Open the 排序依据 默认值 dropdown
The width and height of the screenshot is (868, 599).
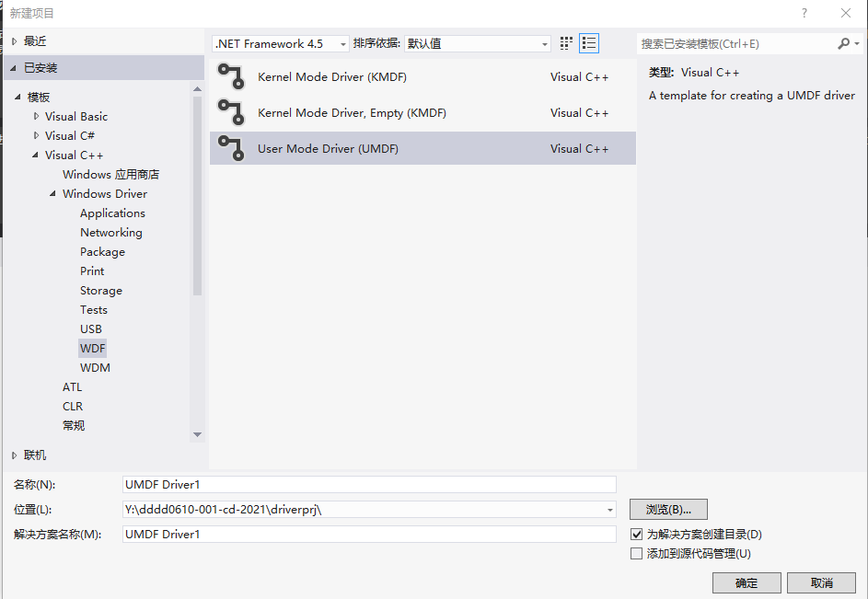point(476,42)
